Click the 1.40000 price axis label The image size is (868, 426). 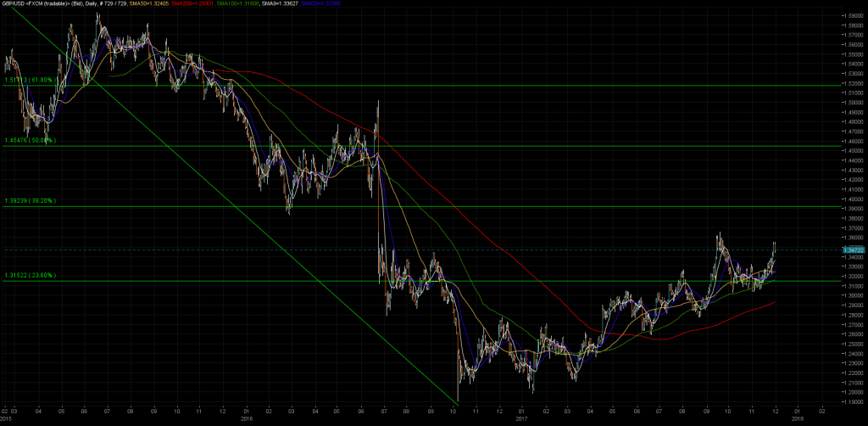(853, 199)
